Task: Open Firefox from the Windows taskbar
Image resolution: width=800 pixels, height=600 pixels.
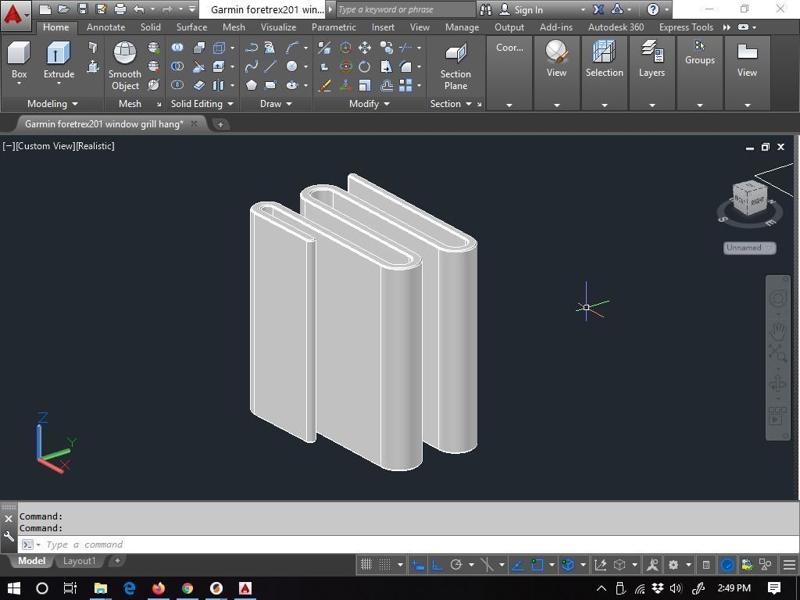Action: (158, 589)
